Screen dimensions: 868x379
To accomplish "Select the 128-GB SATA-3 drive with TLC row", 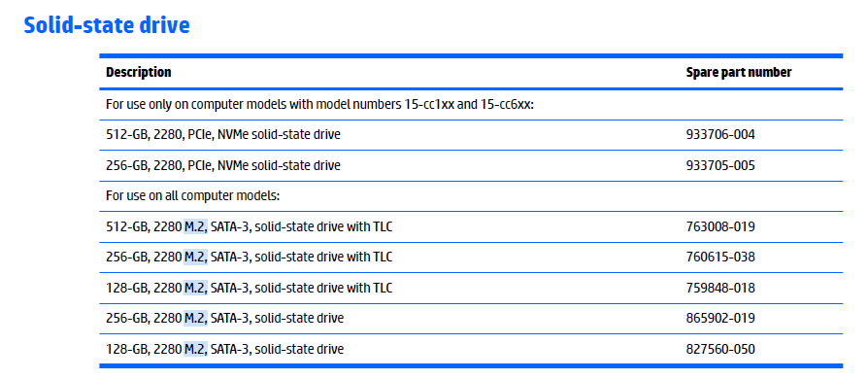I will [x=471, y=288].
